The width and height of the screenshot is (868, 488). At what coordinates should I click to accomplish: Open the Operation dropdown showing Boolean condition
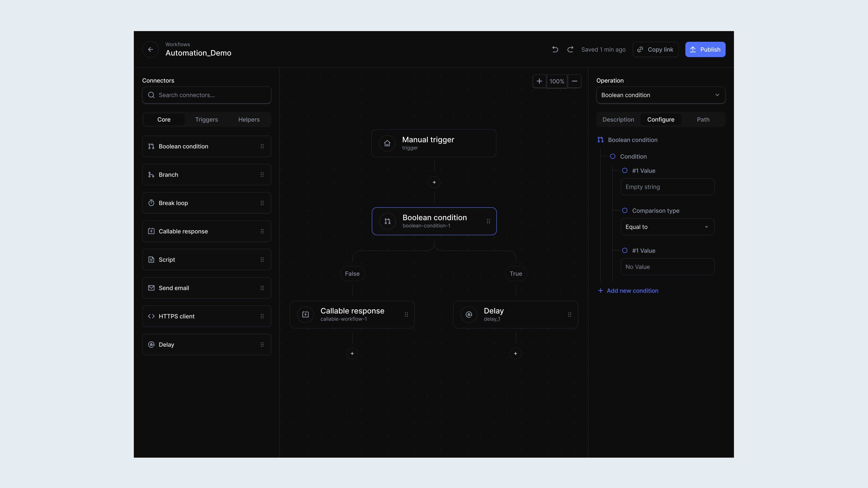pos(660,95)
